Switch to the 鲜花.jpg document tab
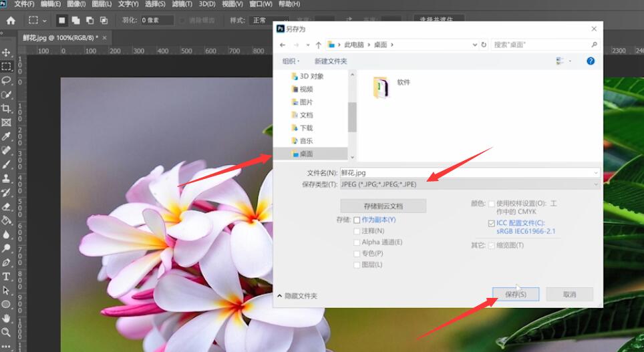This screenshot has height=352, width=644. tap(60, 38)
